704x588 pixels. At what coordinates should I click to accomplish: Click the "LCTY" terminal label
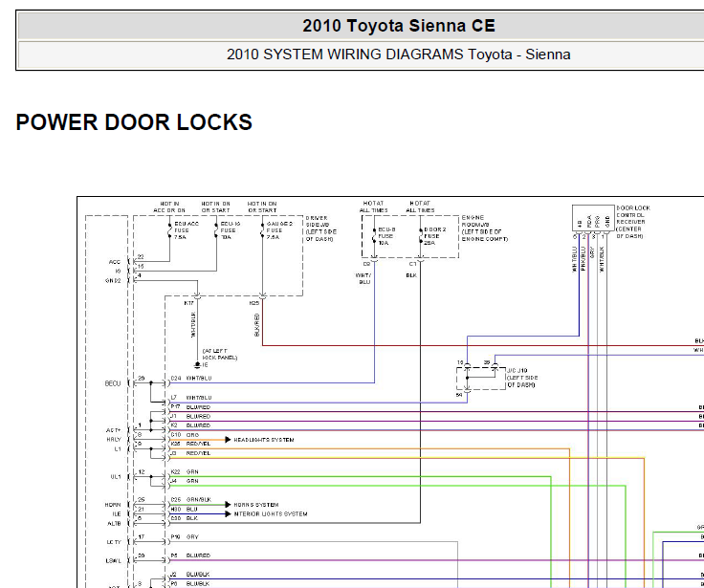point(114,542)
